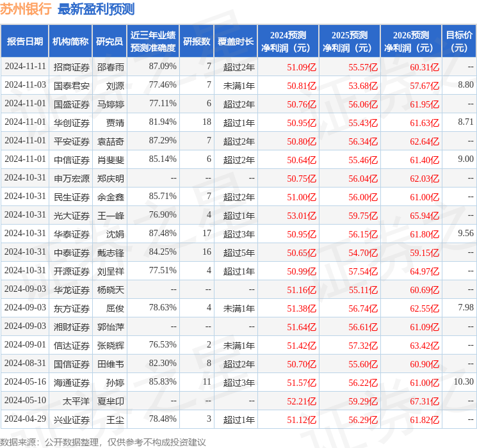Select the 光大证券 institution cell

point(72,216)
